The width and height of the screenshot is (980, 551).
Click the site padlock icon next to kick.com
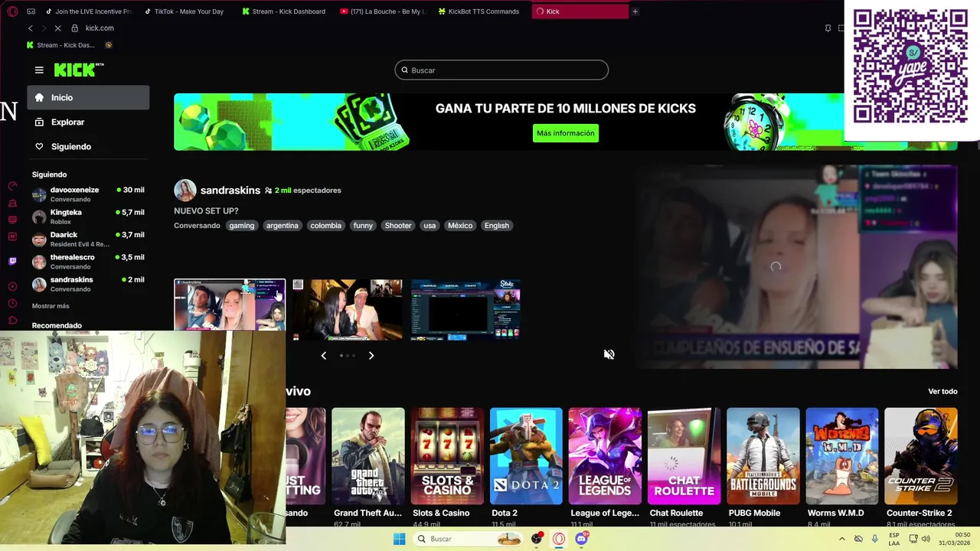[x=74, y=28]
